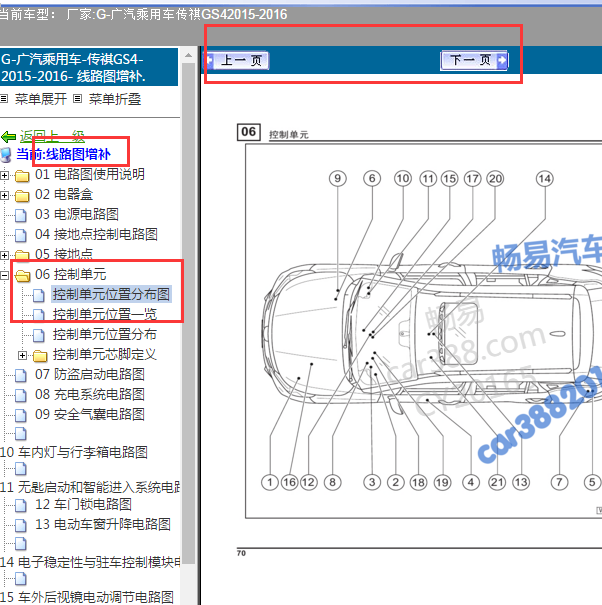Collapse all menus via 菜单折叠

115,99
